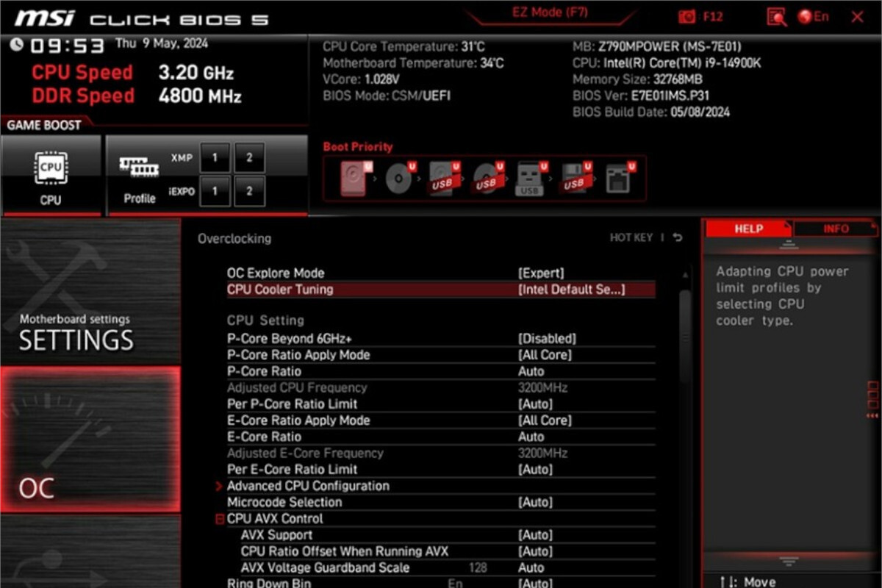
Task: Click the memory Profile module icon
Action: click(x=139, y=168)
